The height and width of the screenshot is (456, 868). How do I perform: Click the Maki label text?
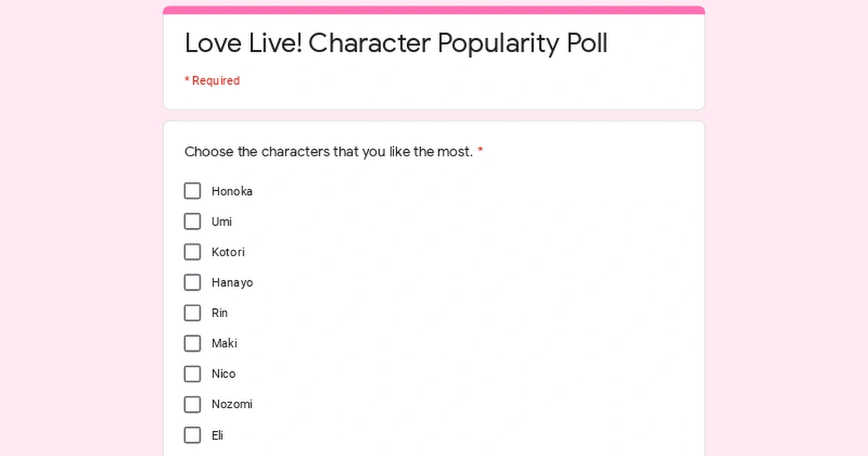[225, 343]
